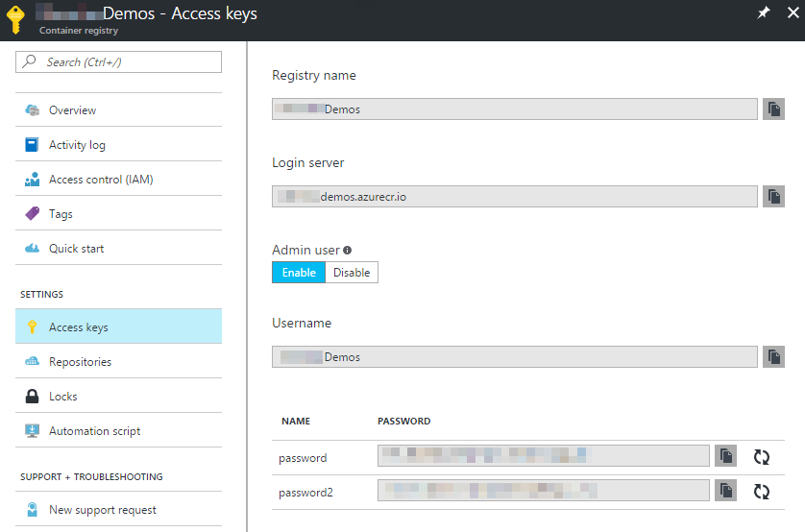Enable the Admin user
This screenshot has width=805, height=532.
click(299, 273)
